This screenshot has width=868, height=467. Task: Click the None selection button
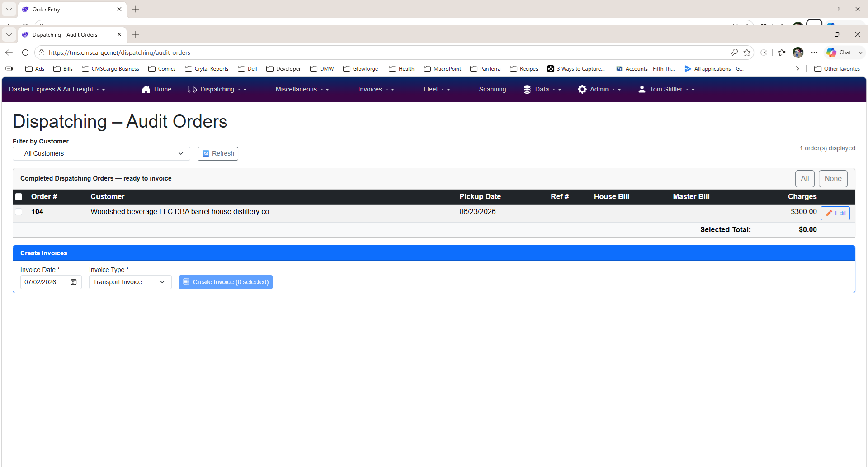[x=833, y=178]
